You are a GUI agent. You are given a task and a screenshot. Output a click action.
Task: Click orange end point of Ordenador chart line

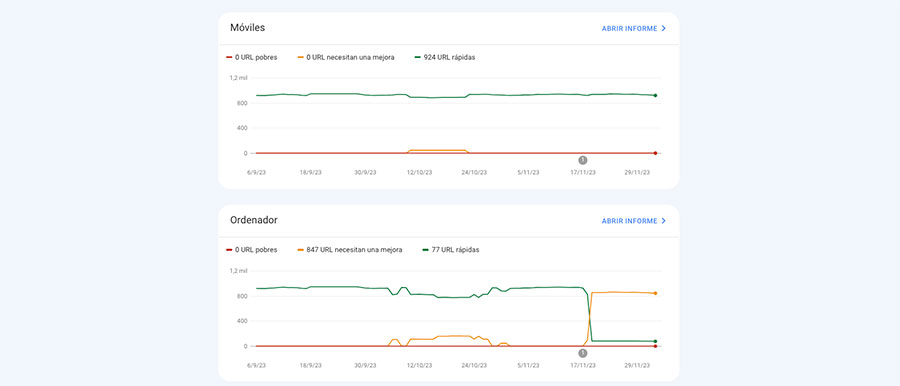[655, 293]
